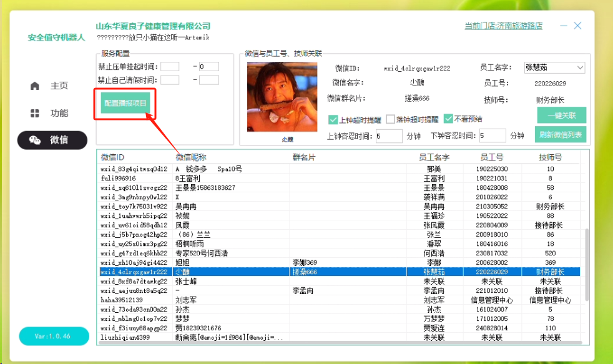Uncheck the 不看预结 checkbox
The image size is (613, 364).
(x=448, y=119)
